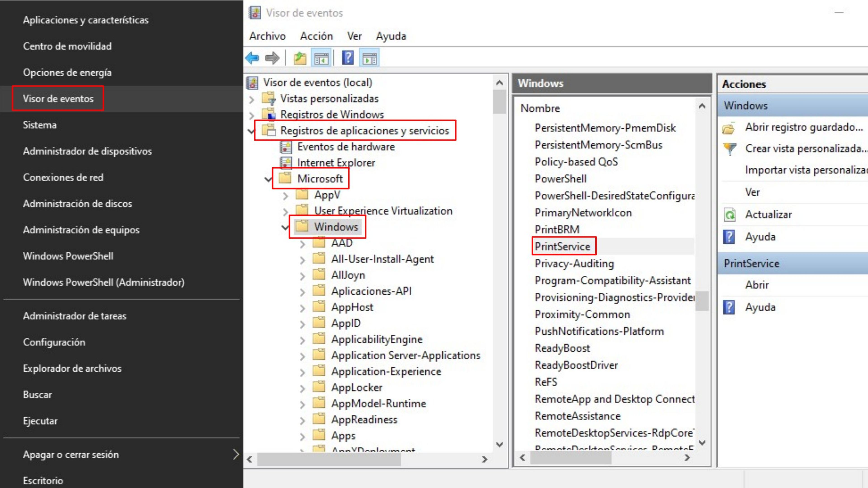Screen dimensions: 868x488
Task: Collapse the Microsoft tree node
Action: pyautogui.click(x=268, y=179)
